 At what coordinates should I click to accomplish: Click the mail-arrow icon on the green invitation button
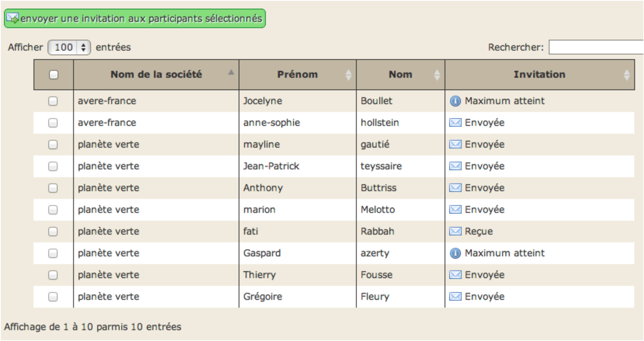click(12, 18)
